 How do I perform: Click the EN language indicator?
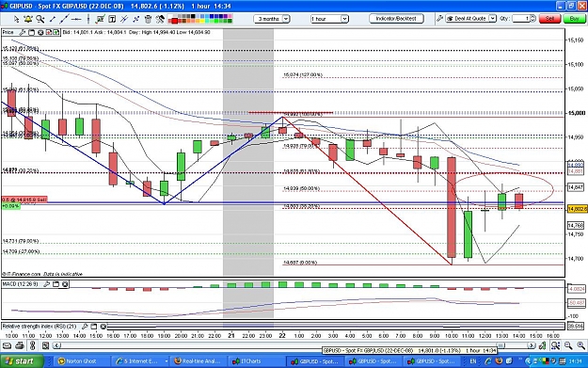coord(473,361)
